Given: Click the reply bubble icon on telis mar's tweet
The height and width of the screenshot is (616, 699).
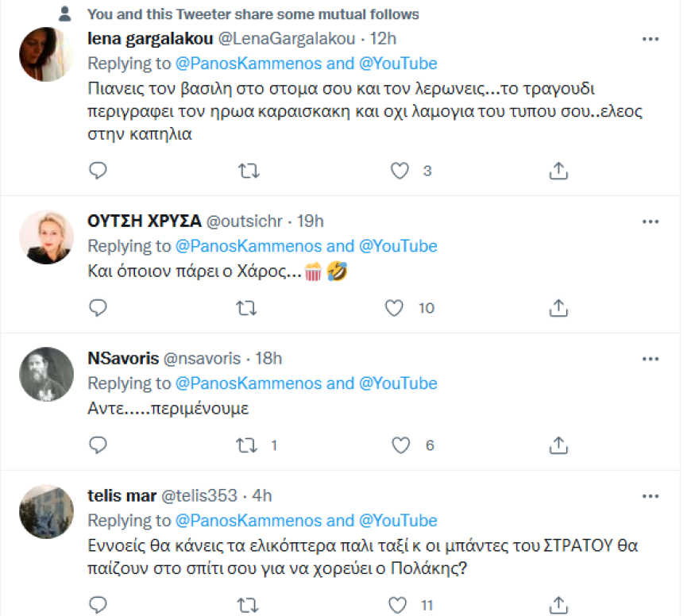Looking at the screenshot, I should coord(98,603).
